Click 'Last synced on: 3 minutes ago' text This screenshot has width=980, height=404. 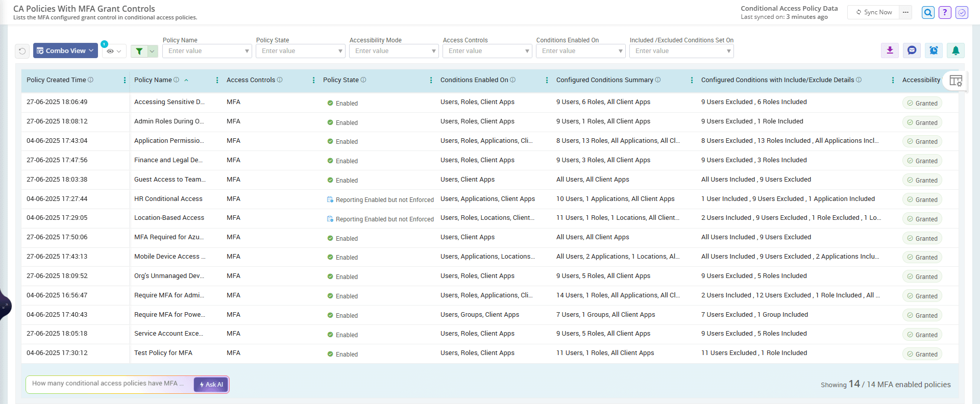[784, 17]
